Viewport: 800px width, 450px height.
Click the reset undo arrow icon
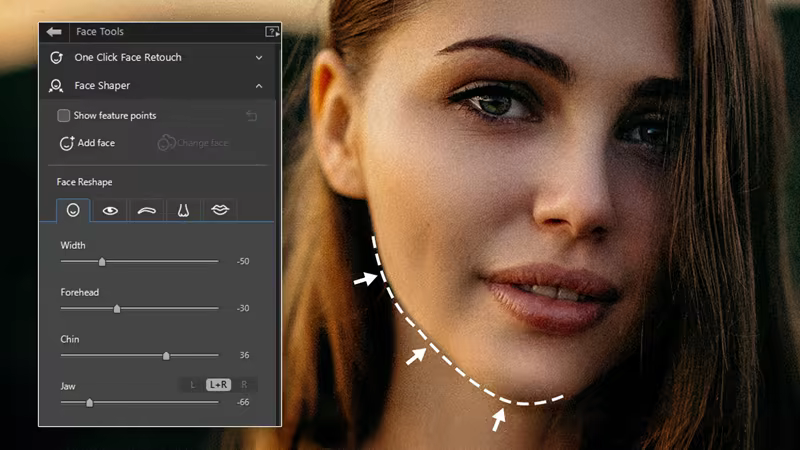click(x=251, y=116)
